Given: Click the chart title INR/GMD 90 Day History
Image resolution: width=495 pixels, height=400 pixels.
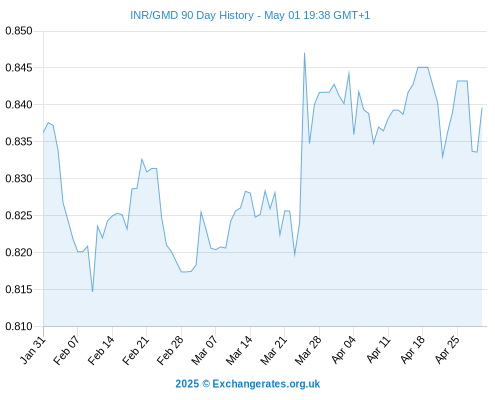Looking at the screenshot, I should pyautogui.click(x=192, y=15).
